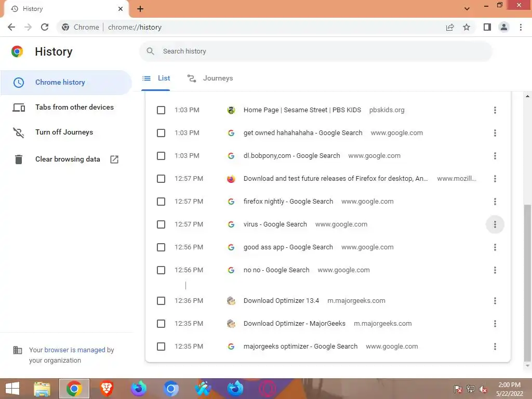Viewport: 532px width, 399px height.
Task: Click the Search history field
Action: click(x=315, y=51)
